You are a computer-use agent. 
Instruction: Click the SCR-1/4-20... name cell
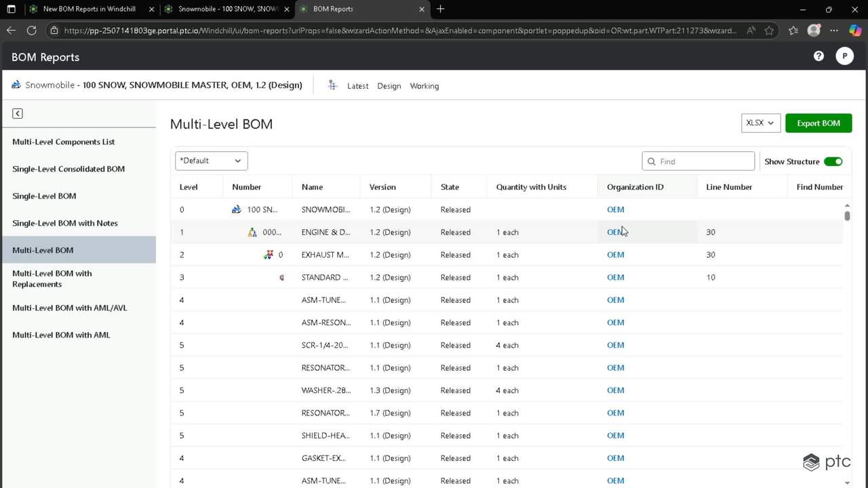325,345
